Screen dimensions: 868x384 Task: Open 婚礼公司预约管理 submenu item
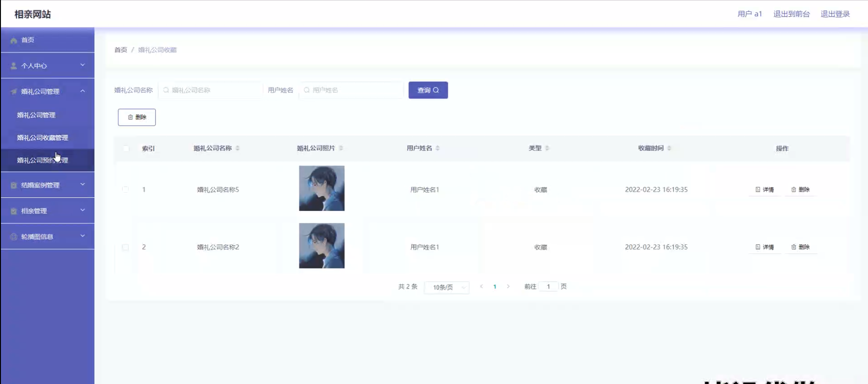47,160
